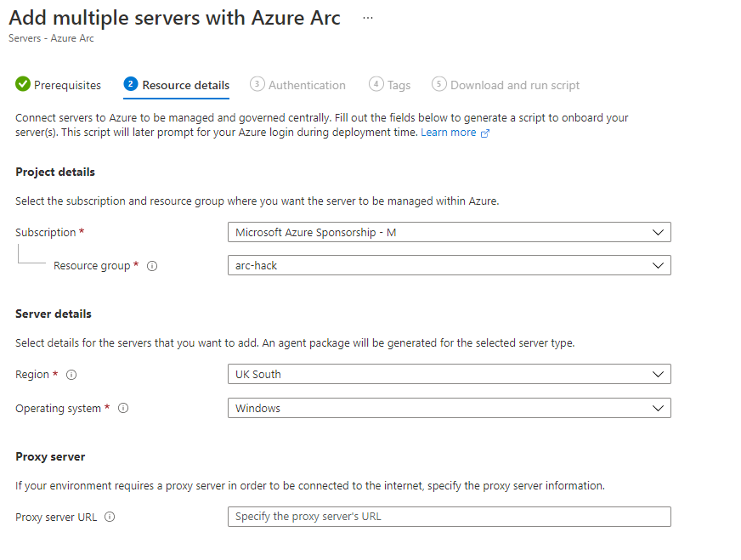Click the info icon next to Resource group

(x=152, y=266)
